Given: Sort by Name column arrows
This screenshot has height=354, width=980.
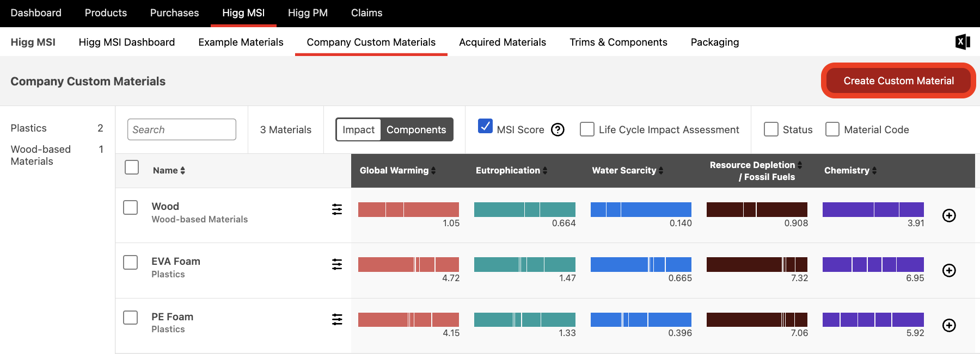Looking at the screenshot, I should coord(183,171).
